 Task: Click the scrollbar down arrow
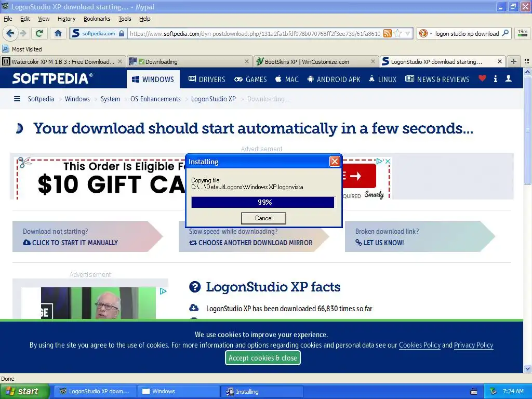click(x=527, y=368)
